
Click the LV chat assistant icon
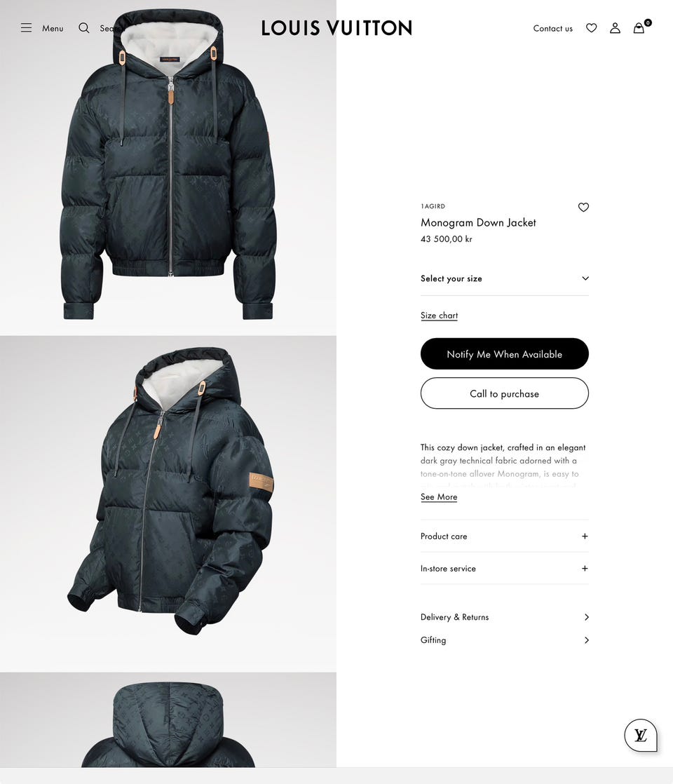(641, 735)
